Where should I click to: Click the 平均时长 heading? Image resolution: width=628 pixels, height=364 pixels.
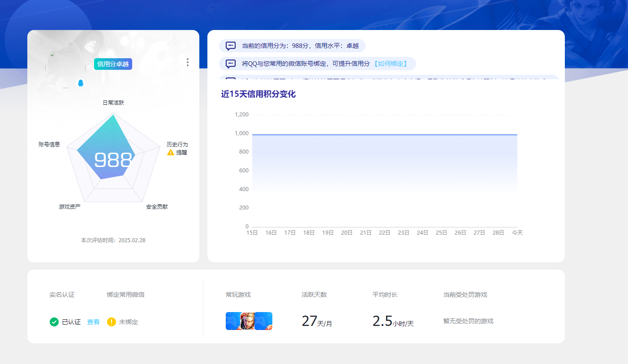pos(385,295)
